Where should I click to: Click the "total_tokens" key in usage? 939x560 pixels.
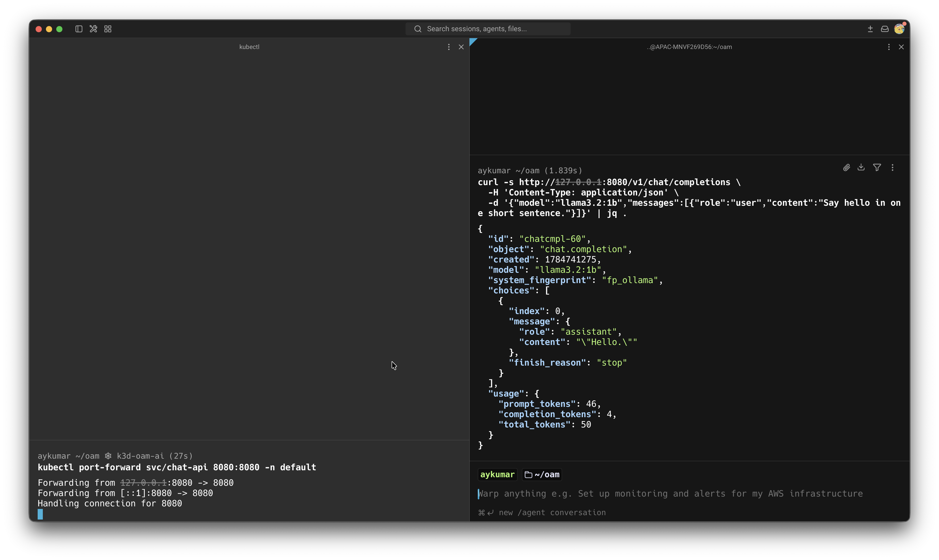(x=534, y=425)
